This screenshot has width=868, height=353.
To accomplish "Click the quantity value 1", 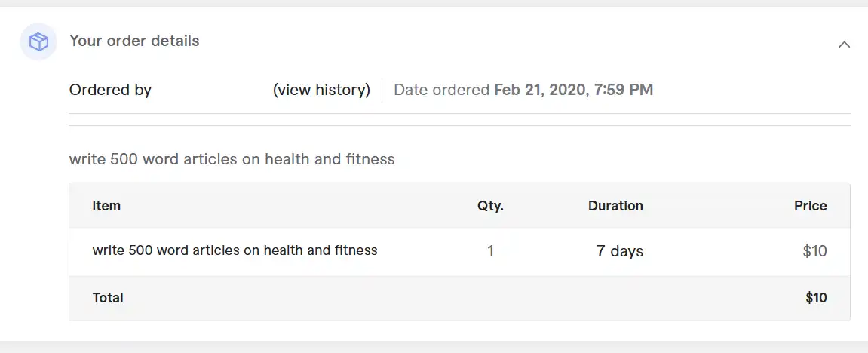I will [490, 252].
